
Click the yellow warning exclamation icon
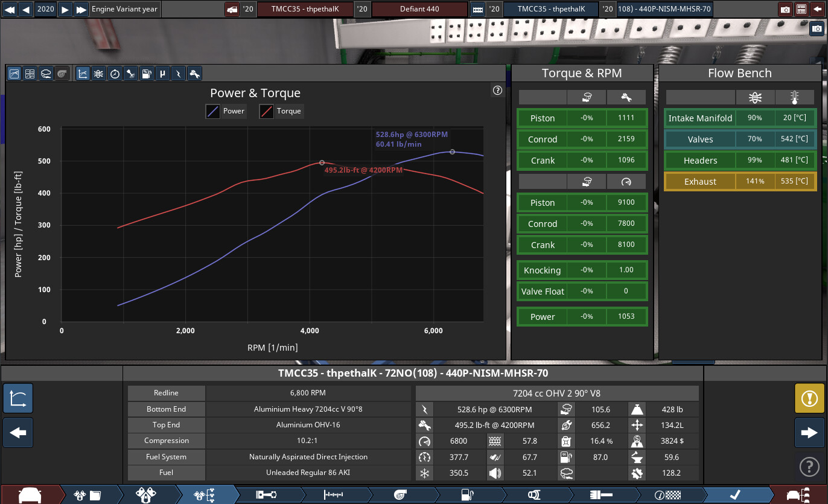pyautogui.click(x=809, y=398)
